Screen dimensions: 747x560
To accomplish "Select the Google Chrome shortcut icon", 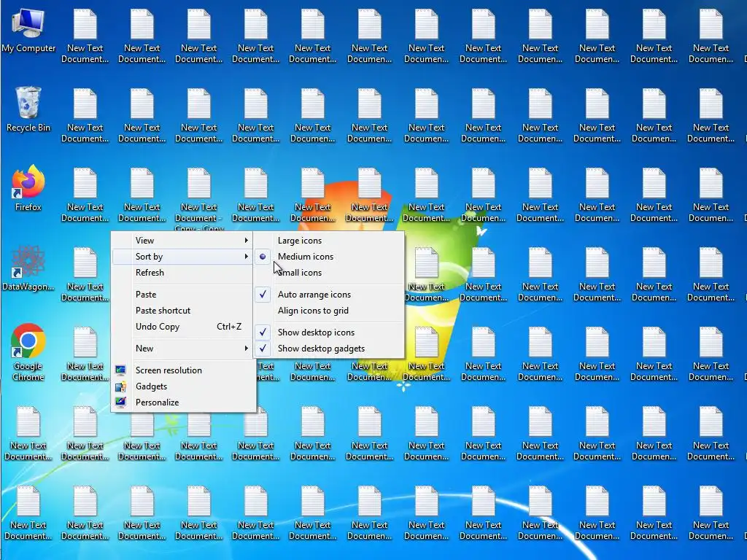I will (x=28, y=352).
